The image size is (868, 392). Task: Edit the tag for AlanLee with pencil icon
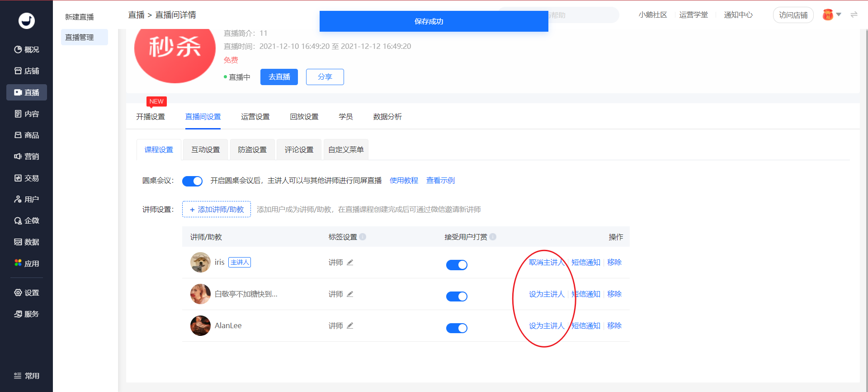coord(350,326)
